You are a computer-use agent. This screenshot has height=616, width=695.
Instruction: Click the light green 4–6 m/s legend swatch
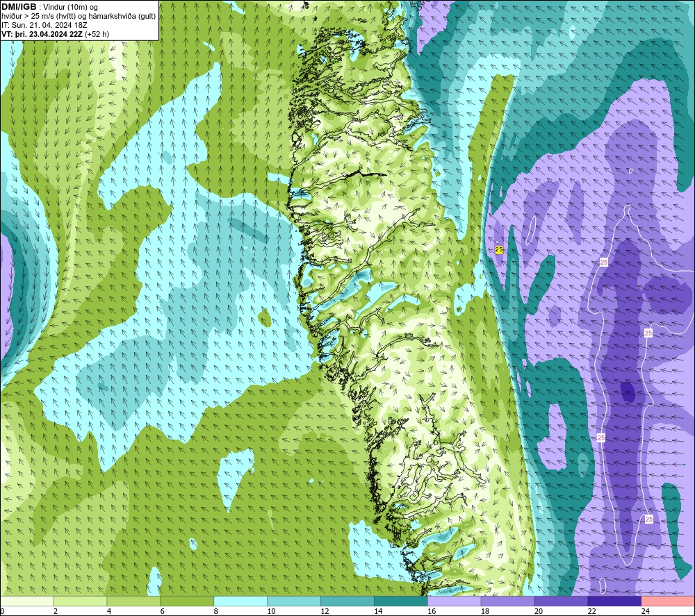coord(133,601)
